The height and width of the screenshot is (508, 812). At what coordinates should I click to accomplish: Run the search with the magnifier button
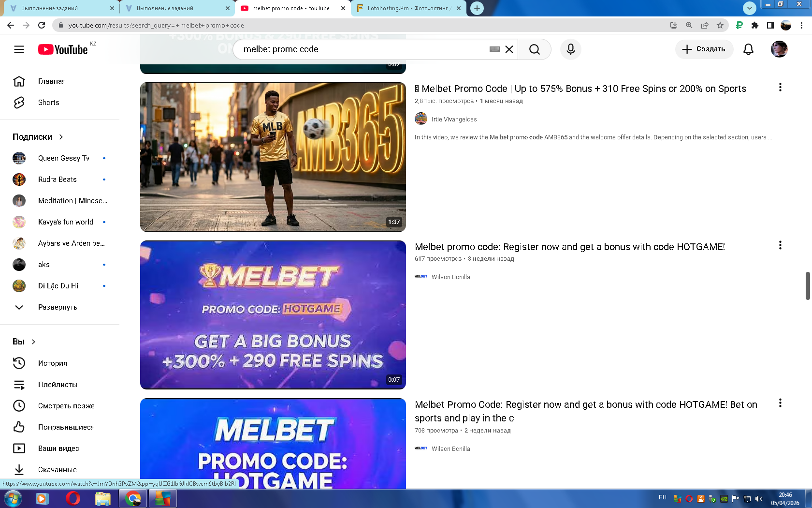[534, 49]
